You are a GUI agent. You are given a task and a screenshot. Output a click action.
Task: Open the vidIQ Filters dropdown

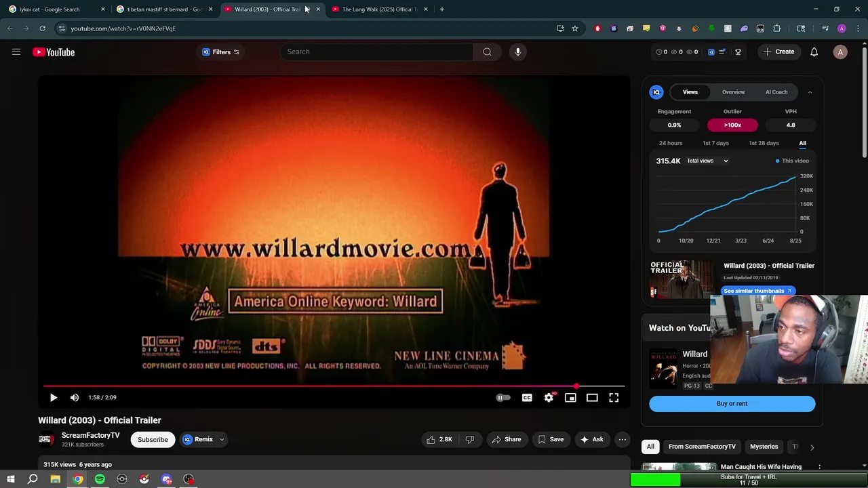tap(221, 52)
